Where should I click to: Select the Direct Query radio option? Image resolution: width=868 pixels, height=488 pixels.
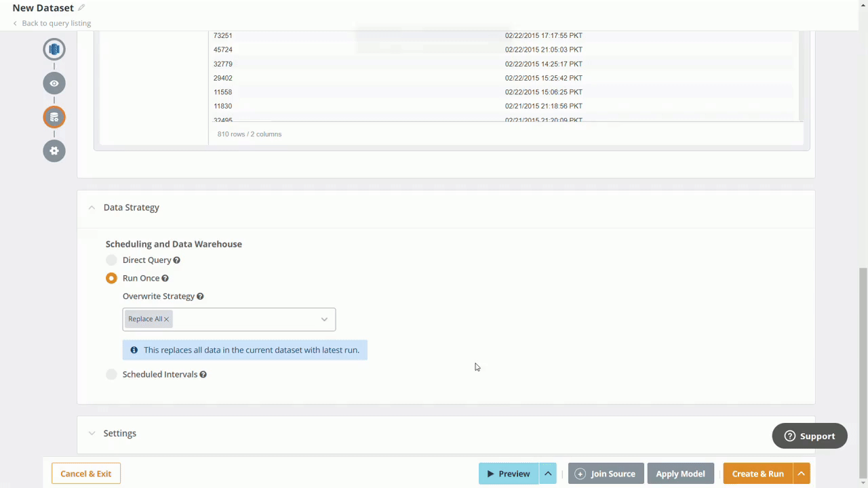click(111, 260)
